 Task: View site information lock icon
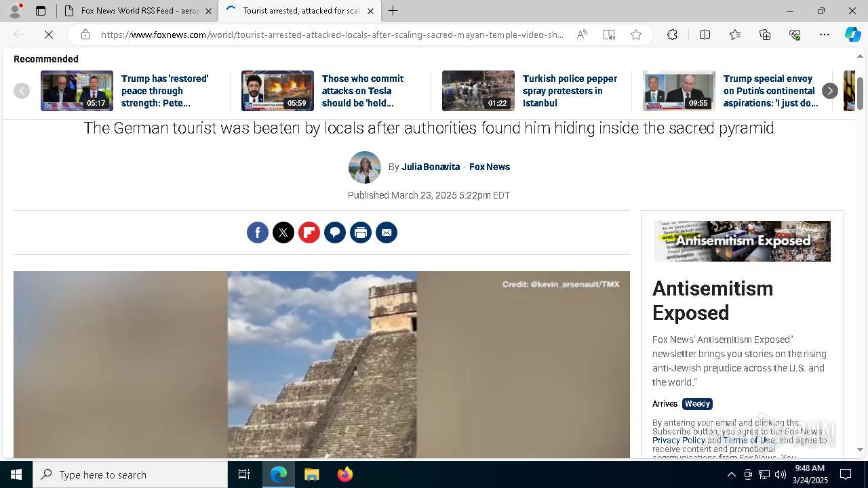pyautogui.click(x=85, y=35)
